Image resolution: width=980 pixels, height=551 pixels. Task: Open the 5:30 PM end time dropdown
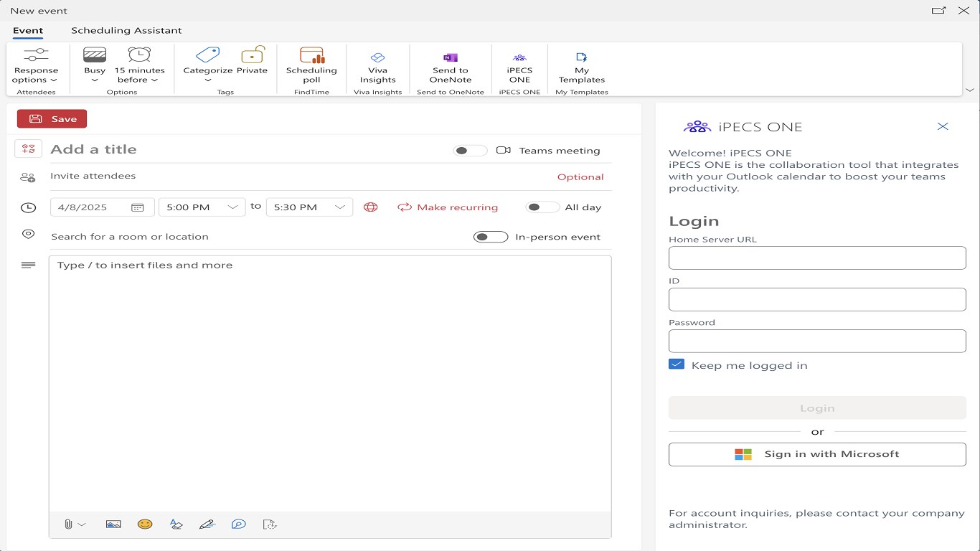[309, 207]
